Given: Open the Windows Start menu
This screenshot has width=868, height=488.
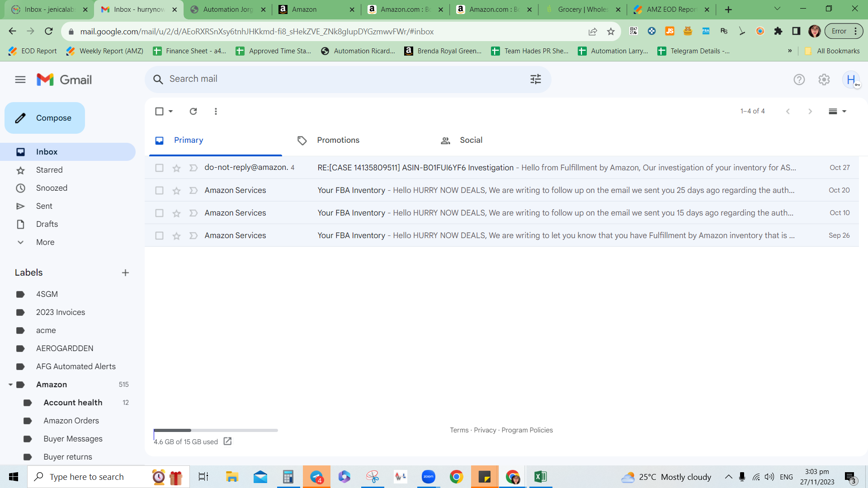Looking at the screenshot, I should pos(14,477).
